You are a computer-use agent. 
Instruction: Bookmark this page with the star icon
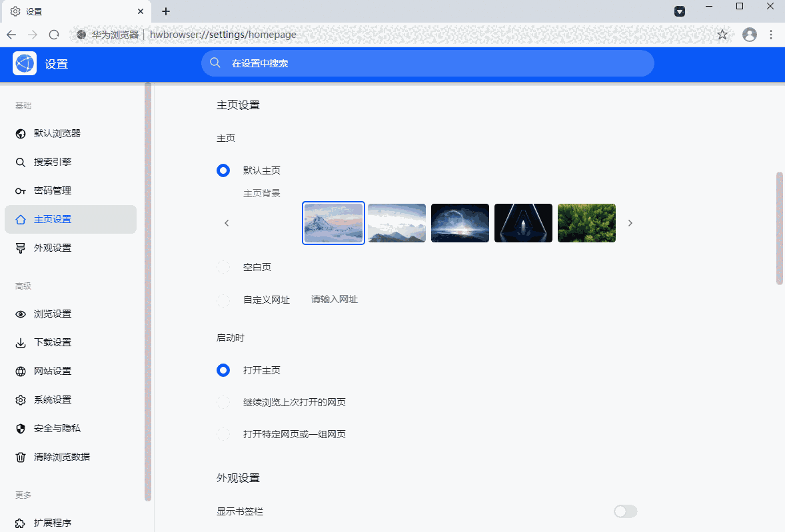coord(722,34)
